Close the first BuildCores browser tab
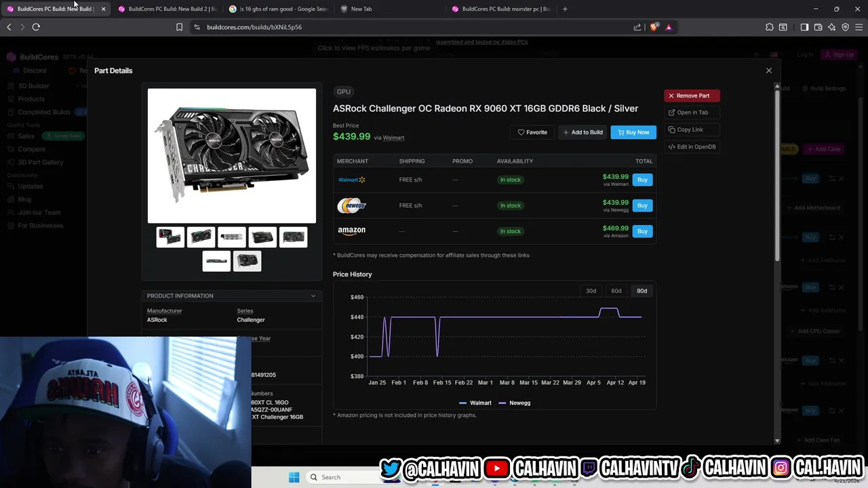 coord(103,9)
